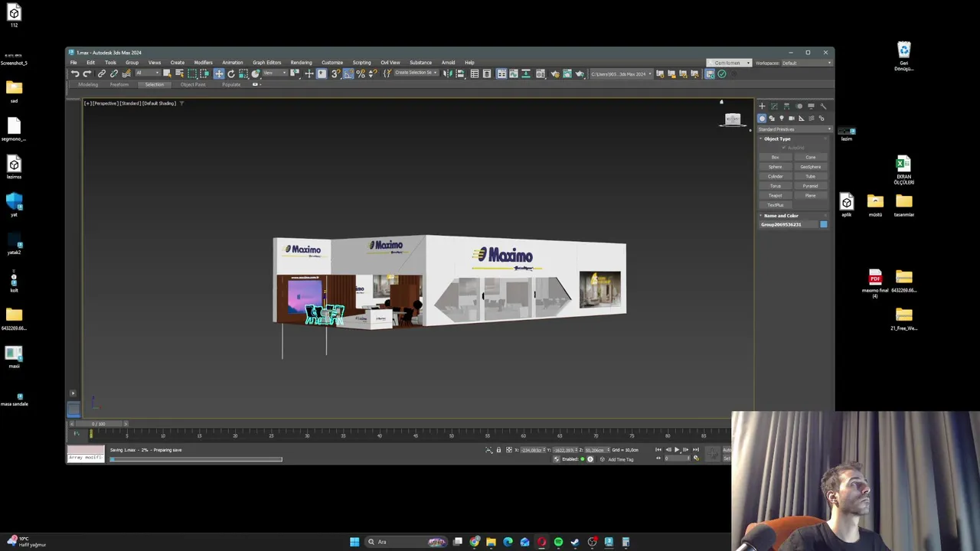Open Render Setup from the toolbar
The height and width of the screenshot is (551, 980).
[x=555, y=73]
